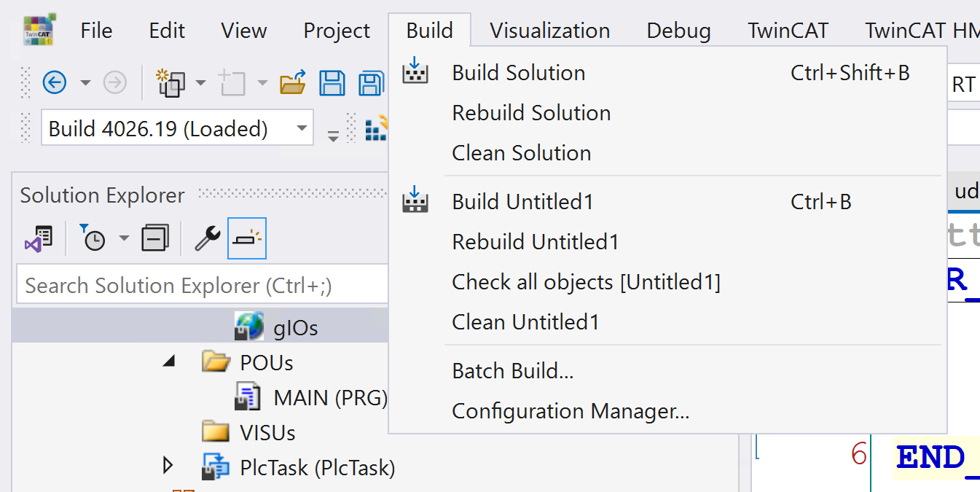980x492 pixels.
Task: Click the Pending Changes Filter clock icon
Action: pos(93,238)
